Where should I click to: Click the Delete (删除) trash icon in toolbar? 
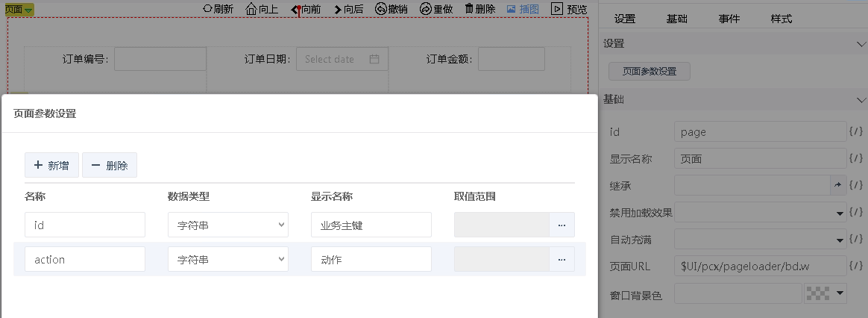(x=469, y=9)
